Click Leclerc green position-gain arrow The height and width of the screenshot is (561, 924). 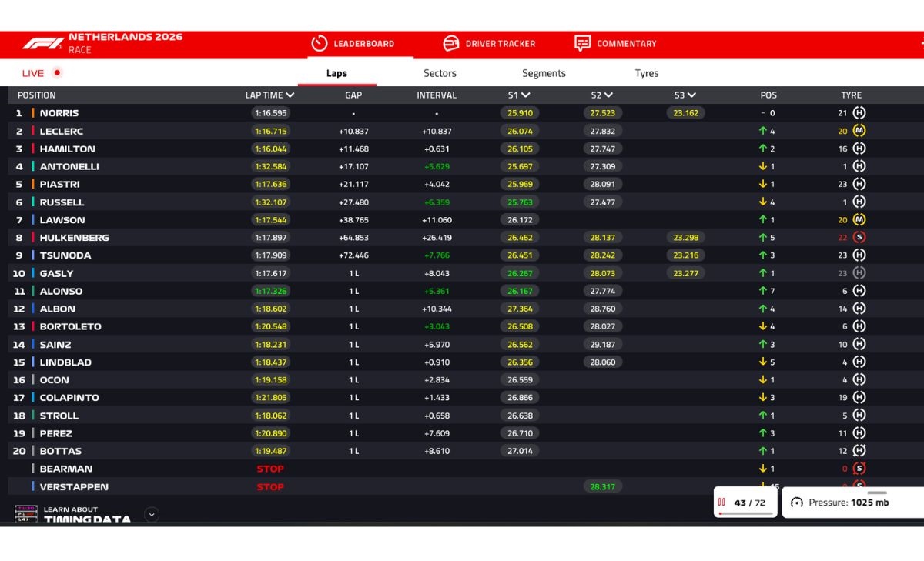pyautogui.click(x=762, y=131)
